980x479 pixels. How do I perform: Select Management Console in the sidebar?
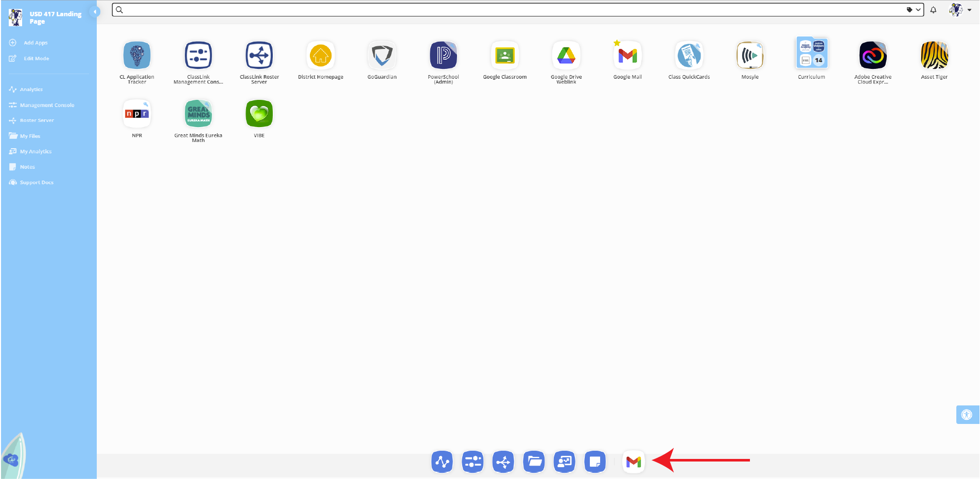pos(42,105)
